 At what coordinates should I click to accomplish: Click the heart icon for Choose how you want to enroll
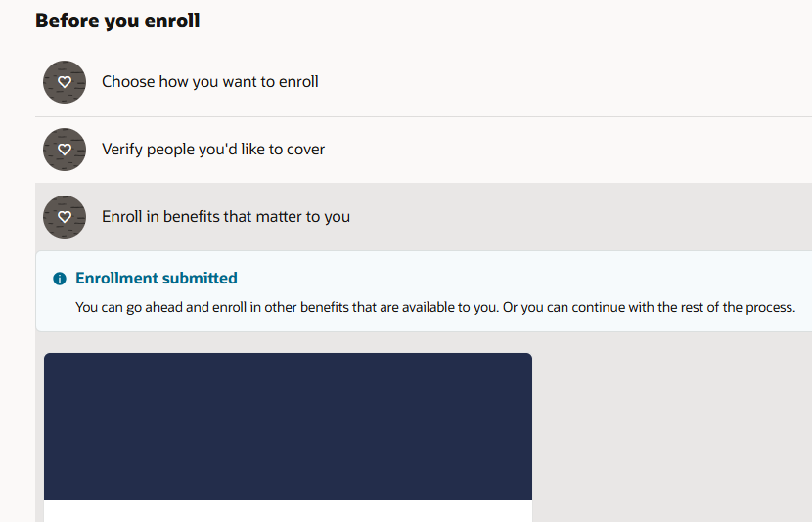click(65, 82)
